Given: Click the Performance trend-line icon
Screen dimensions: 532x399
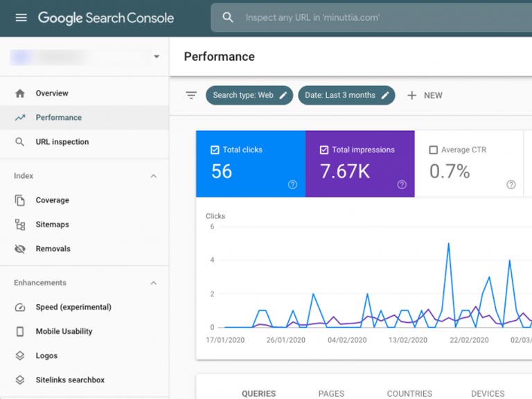Looking at the screenshot, I should 20,118.
